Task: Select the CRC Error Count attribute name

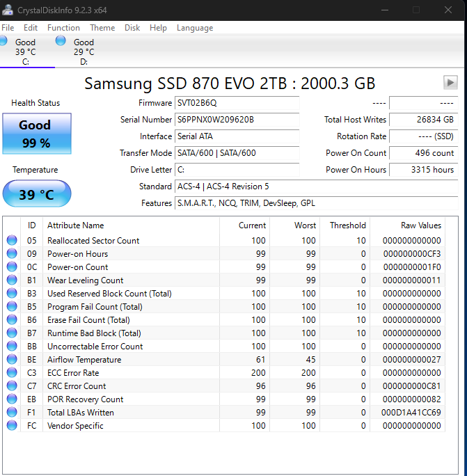Action: click(x=77, y=386)
